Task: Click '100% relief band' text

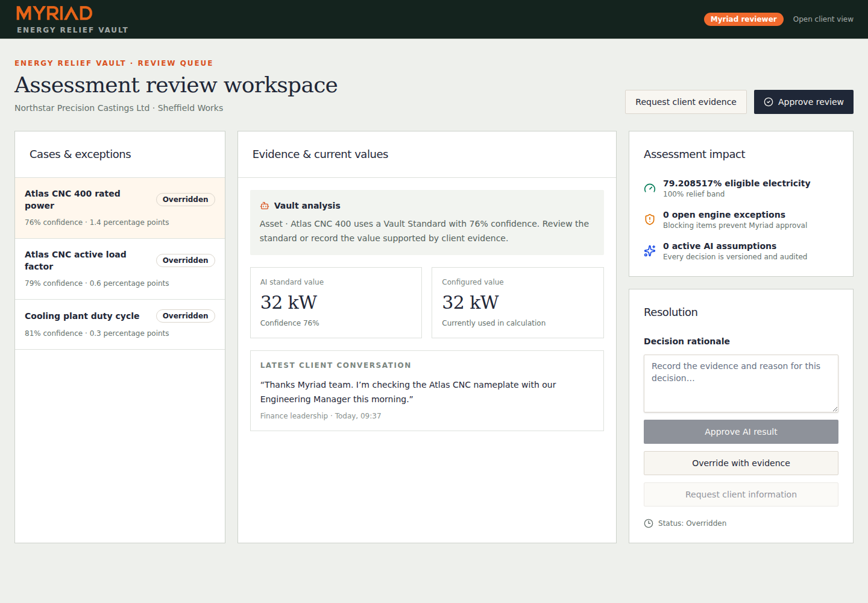Action: click(x=694, y=194)
